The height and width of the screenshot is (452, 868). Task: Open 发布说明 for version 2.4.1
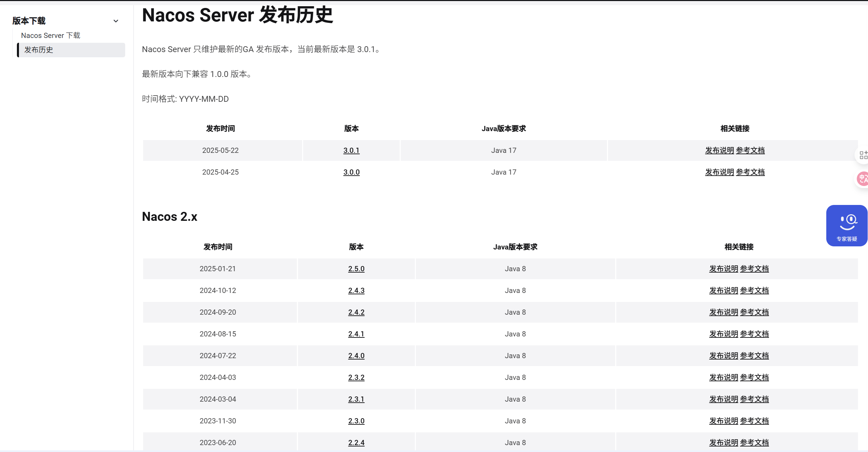(x=724, y=334)
